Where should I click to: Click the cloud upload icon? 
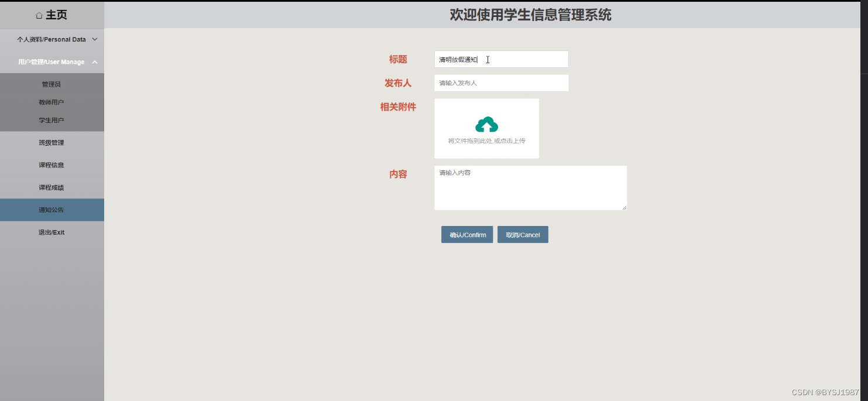(x=486, y=125)
